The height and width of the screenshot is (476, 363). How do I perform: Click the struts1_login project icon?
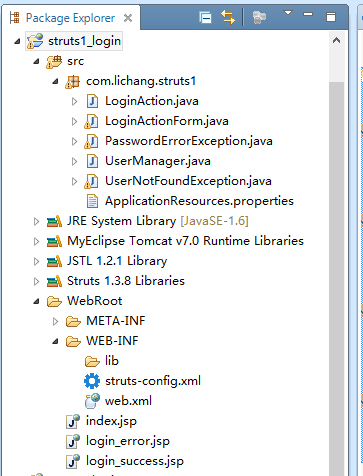pos(35,41)
